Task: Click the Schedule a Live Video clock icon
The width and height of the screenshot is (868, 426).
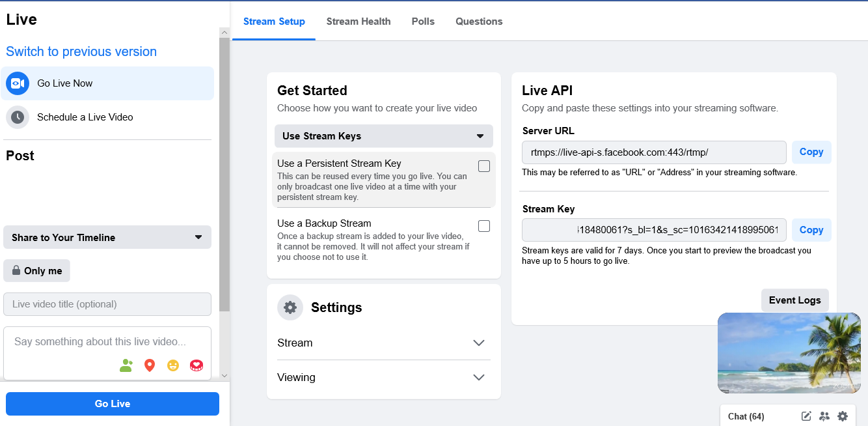Action: tap(18, 117)
